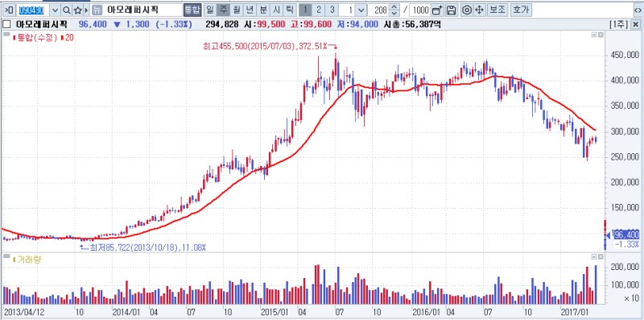Open chart settings with the target icon
Viewport: 644px width, 320px height.
[x=466, y=10]
